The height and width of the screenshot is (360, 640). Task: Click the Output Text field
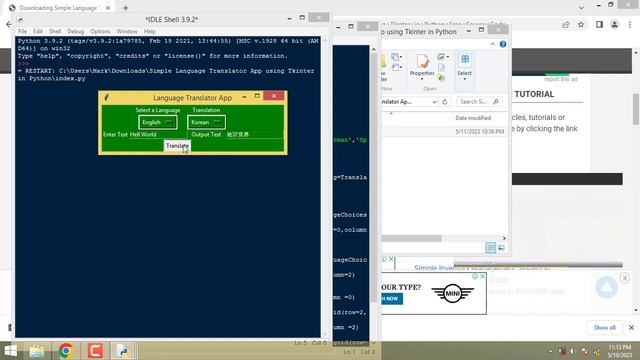coord(255,134)
